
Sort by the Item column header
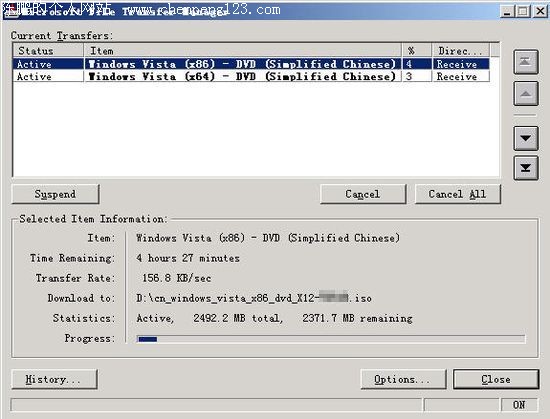(243, 50)
